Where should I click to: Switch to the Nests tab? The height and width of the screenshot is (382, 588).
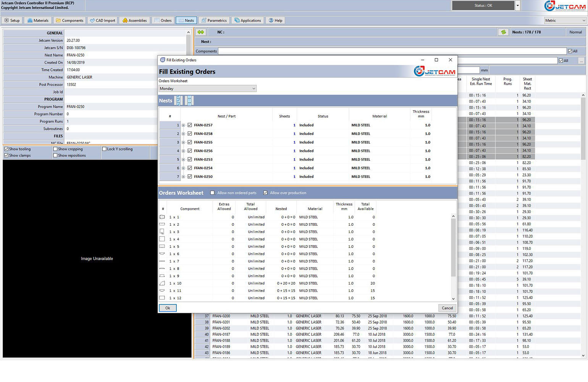click(186, 20)
